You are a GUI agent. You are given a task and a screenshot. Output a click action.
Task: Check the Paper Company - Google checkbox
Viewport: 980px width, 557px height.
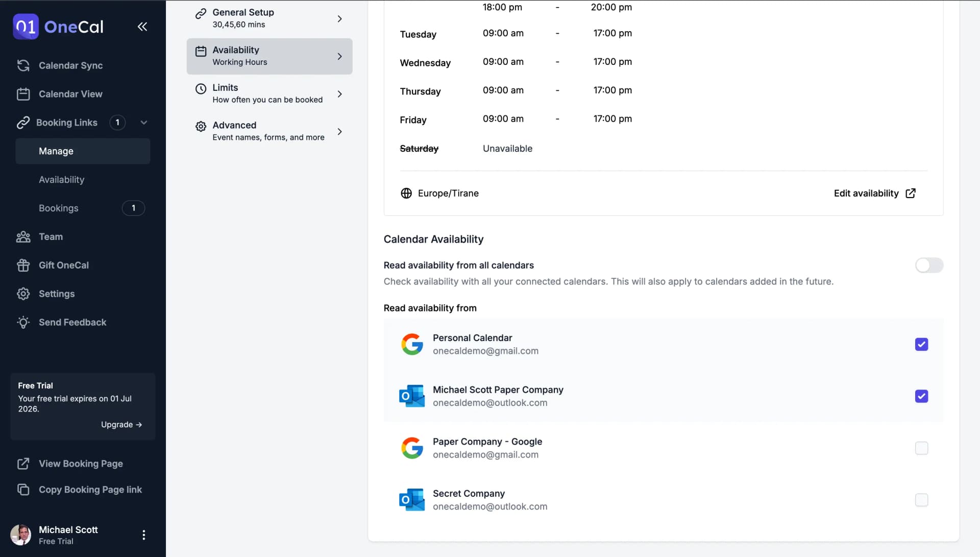[x=921, y=448]
